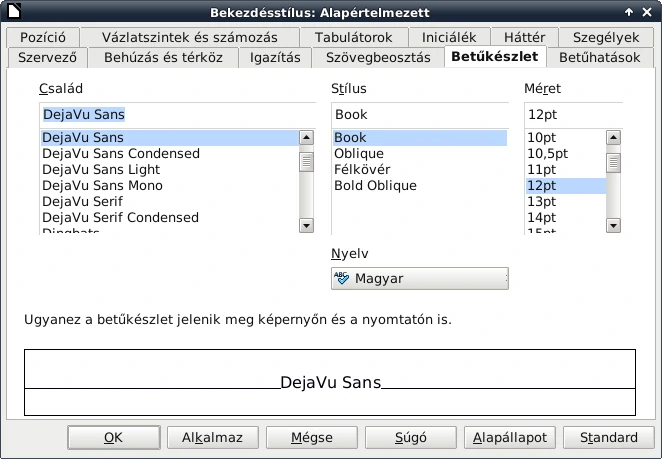This screenshot has height=459, width=662.
Task: Click down arrow of size list scrollbar
Action: 613,225
